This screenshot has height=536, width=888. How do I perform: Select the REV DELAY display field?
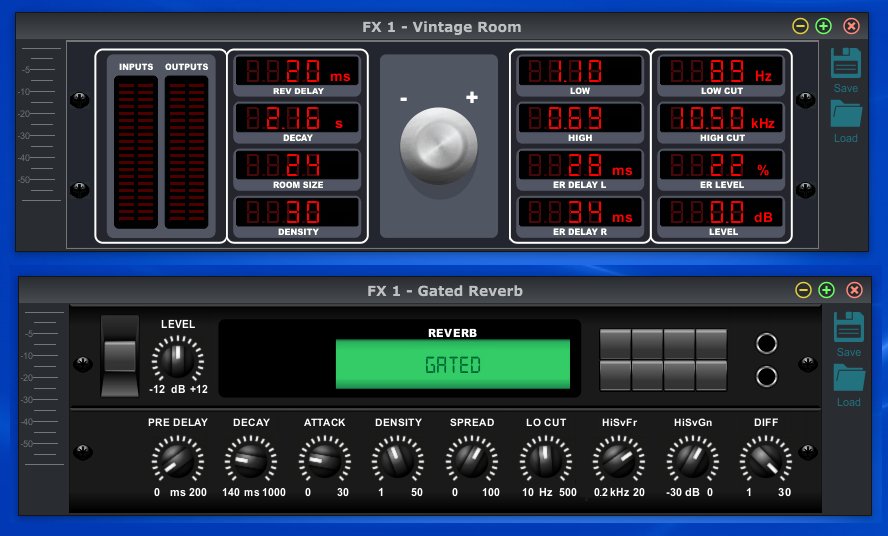click(x=297, y=72)
